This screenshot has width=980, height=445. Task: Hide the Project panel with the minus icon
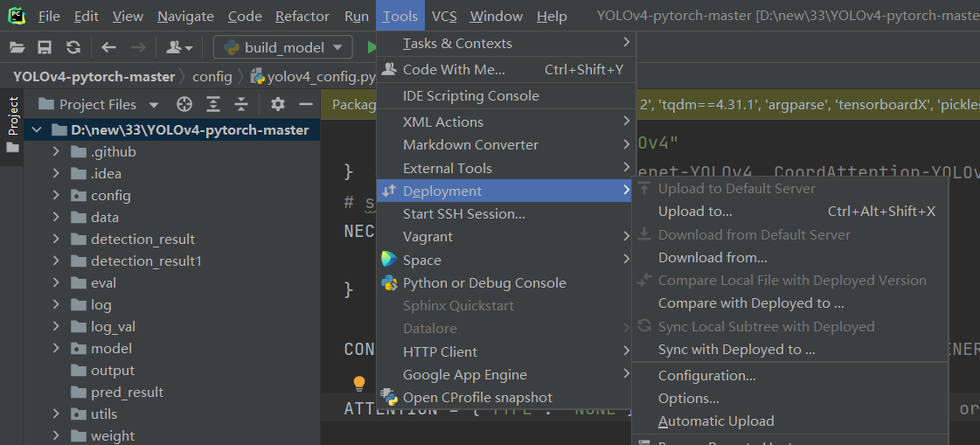306,104
